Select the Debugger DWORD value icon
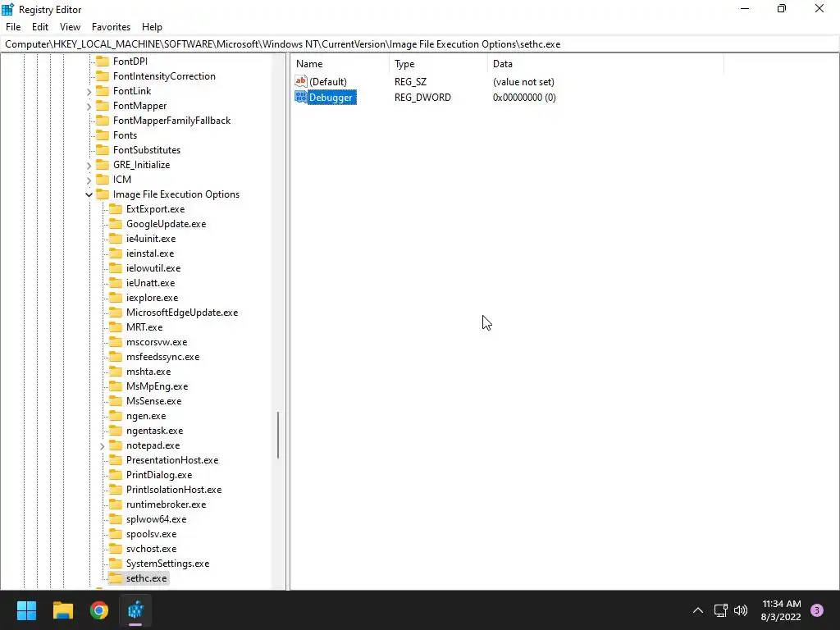This screenshot has width=840, height=630. point(301,97)
